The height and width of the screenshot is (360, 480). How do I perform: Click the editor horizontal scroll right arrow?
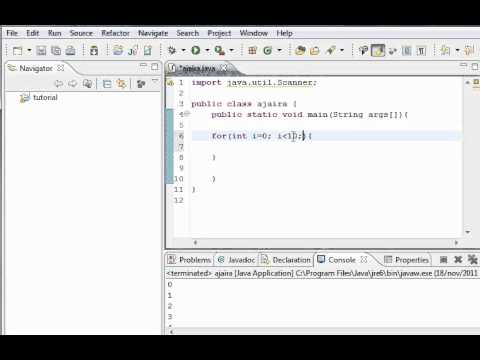[456, 243]
